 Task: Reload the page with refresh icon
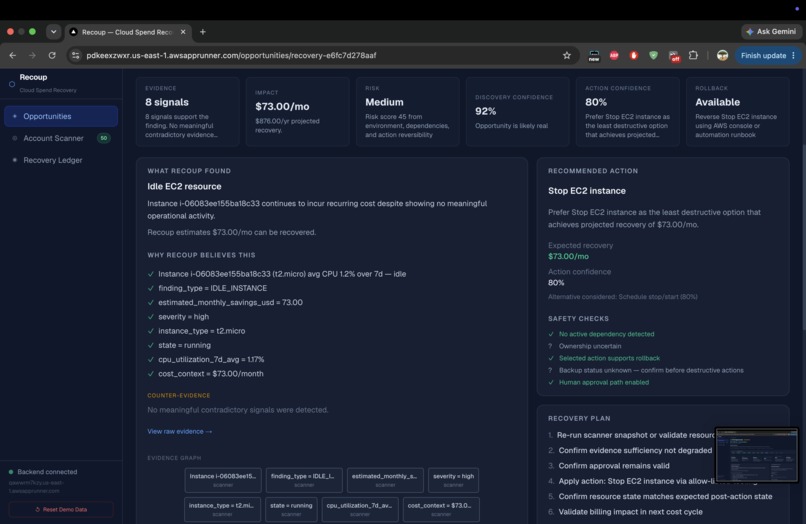point(52,56)
